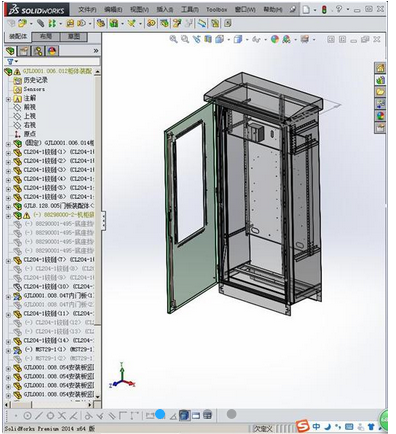
Task: Click the help question mark icon
Action: pyautogui.click(x=339, y=9)
